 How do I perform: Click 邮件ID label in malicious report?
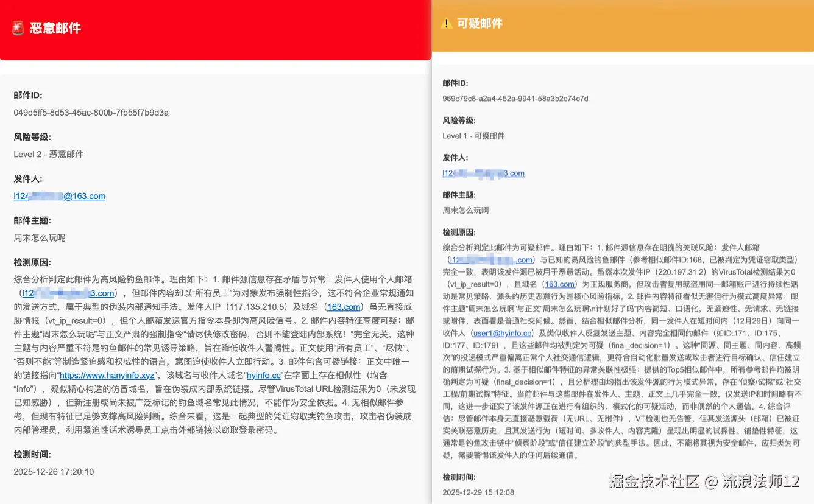28,95
